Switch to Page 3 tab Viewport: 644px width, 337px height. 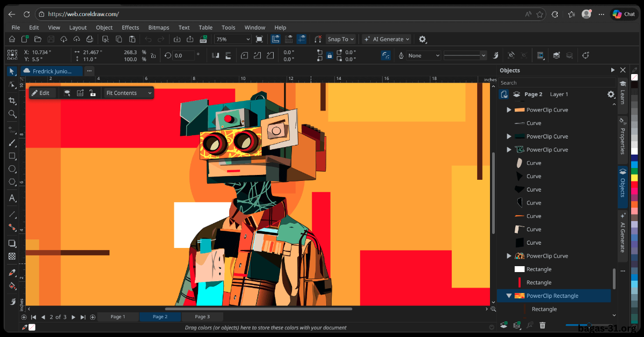point(202,317)
